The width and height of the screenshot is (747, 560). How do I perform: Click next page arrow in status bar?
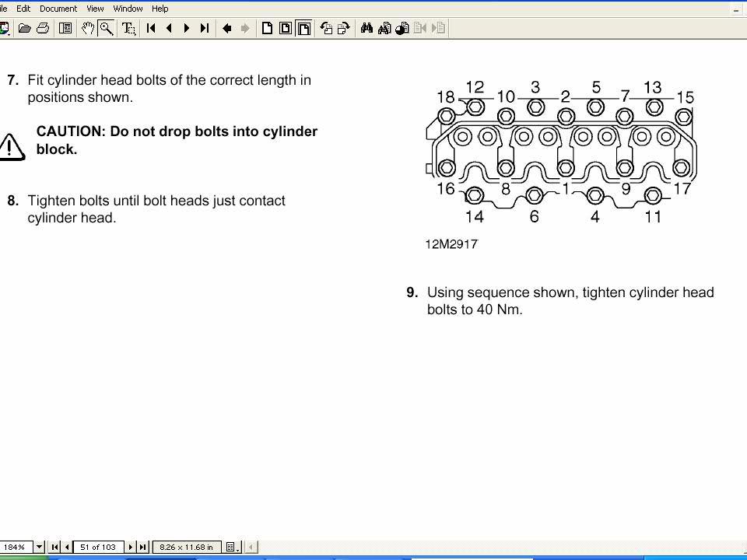click(x=131, y=547)
